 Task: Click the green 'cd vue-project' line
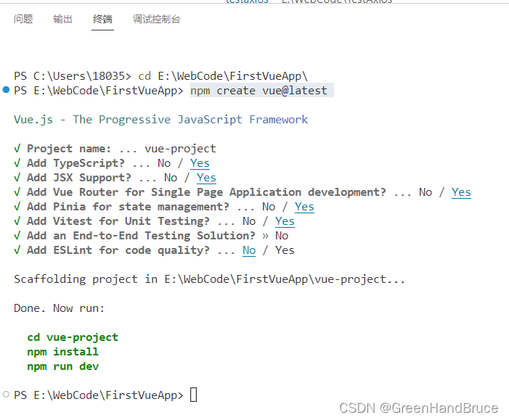tap(73, 337)
